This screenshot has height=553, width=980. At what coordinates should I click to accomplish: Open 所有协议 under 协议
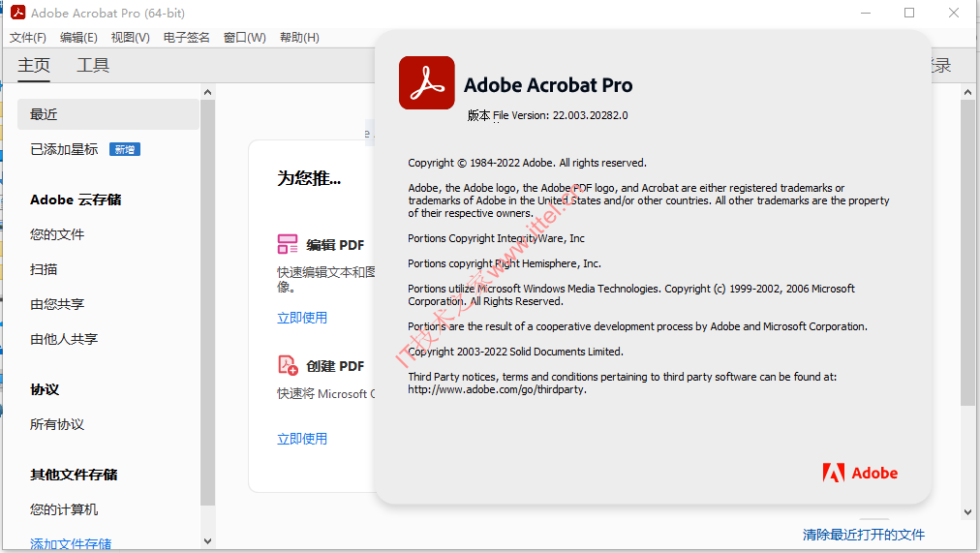click(57, 424)
